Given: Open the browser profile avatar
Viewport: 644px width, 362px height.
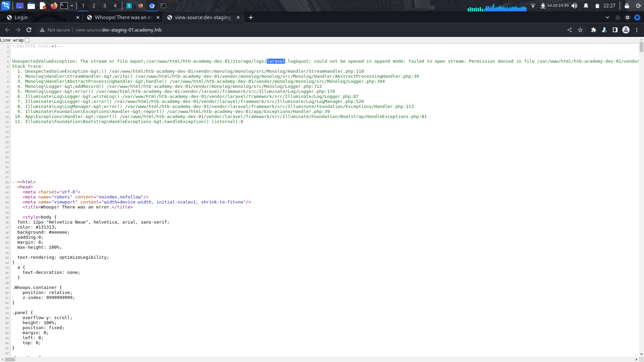Looking at the screenshot, I should tap(626, 30).
